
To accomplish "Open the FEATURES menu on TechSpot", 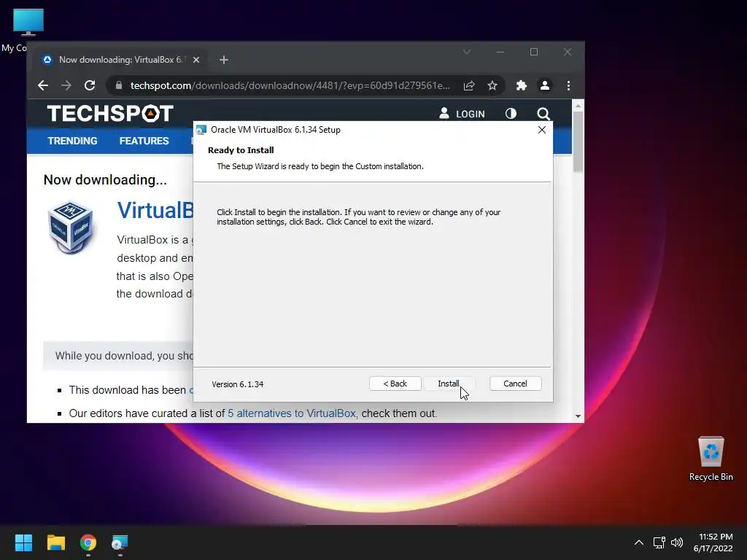I will coord(144,141).
